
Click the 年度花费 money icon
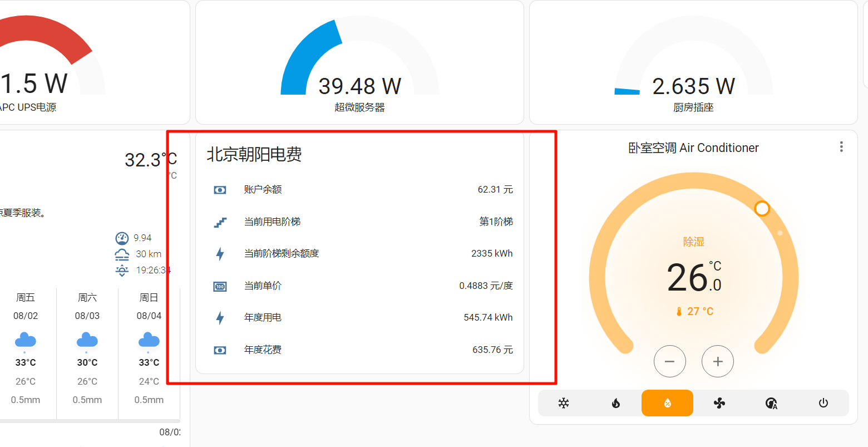tap(220, 350)
